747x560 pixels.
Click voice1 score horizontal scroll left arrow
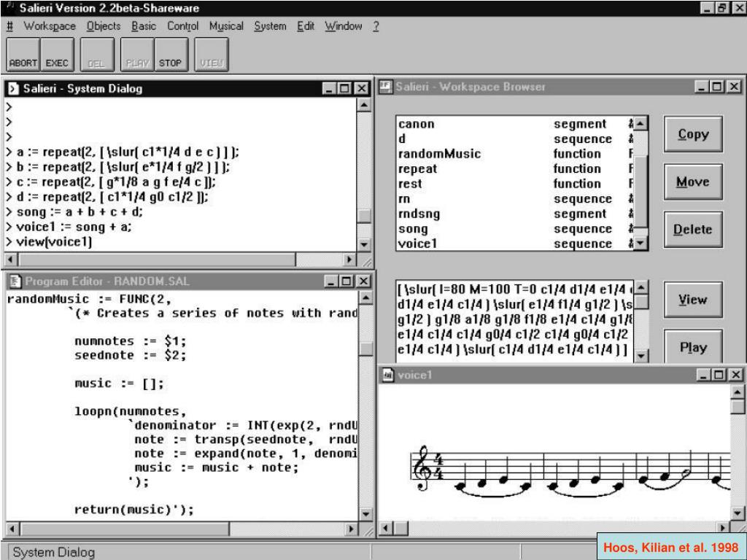(387, 528)
